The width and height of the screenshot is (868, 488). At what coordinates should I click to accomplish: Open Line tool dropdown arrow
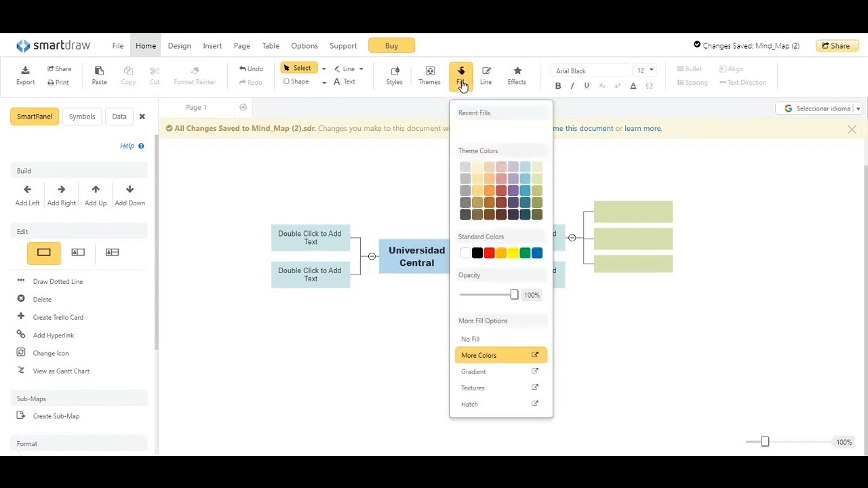coord(361,69)
